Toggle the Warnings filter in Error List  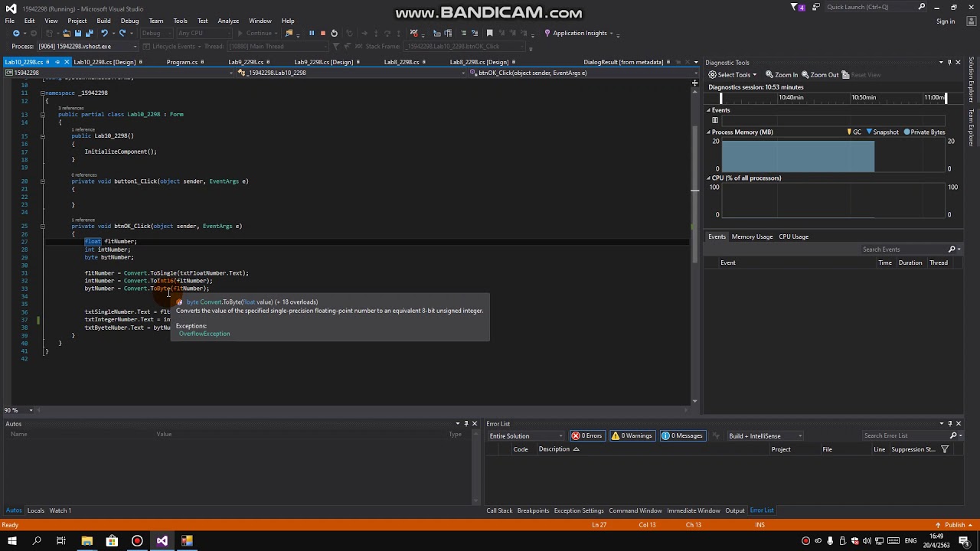[x=632, y=436]
